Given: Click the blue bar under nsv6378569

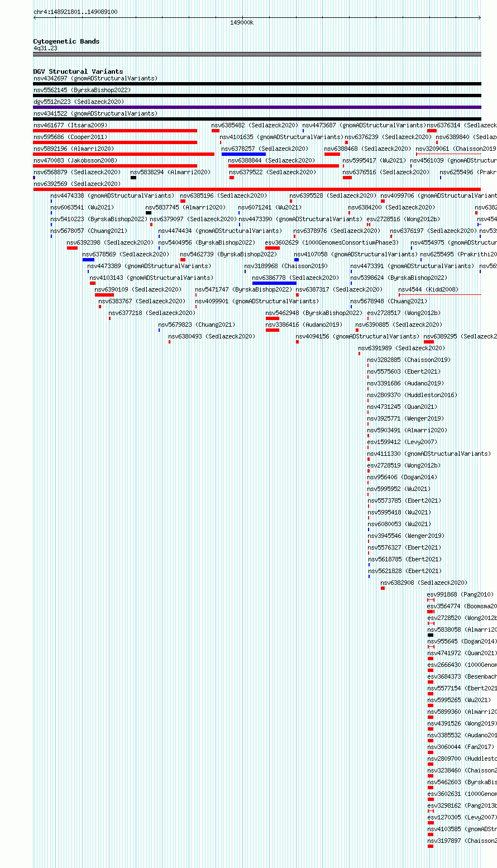Looking at the screenshot, I should click(x=88, y=260).
